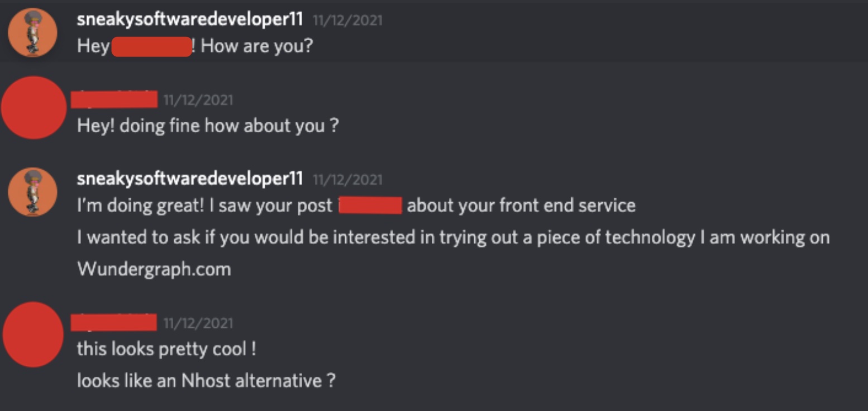Image resolution: width=868 pixels, height=411 pixels.
Task: Open the red avatar next to "this looks pretty cool"
Action: (34, 334)
